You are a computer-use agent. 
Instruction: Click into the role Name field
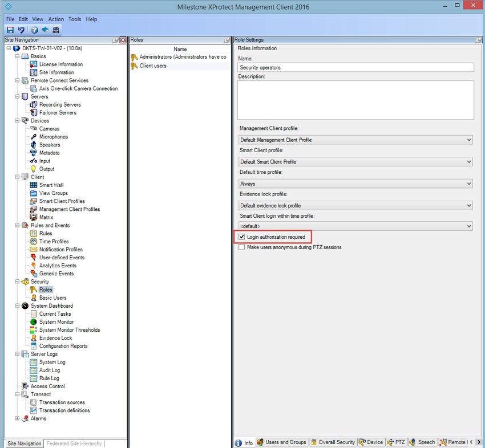pyautogui.click(x=355, y=67)
